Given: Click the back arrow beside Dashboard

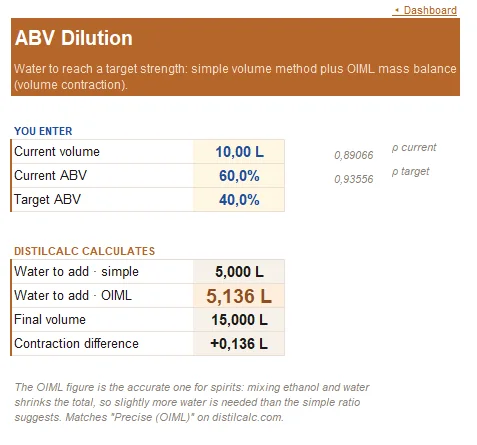Looking at the screenshot, I should (x=397, y=10).
